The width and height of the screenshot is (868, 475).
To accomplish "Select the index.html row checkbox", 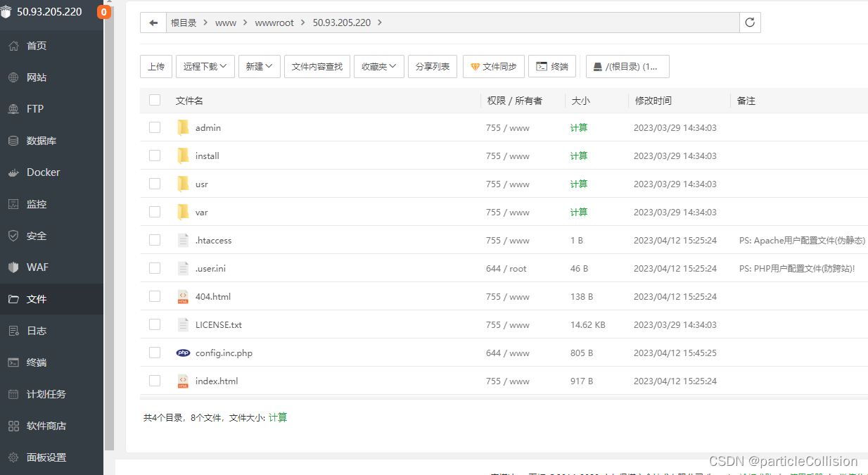I will coord(155,381).
